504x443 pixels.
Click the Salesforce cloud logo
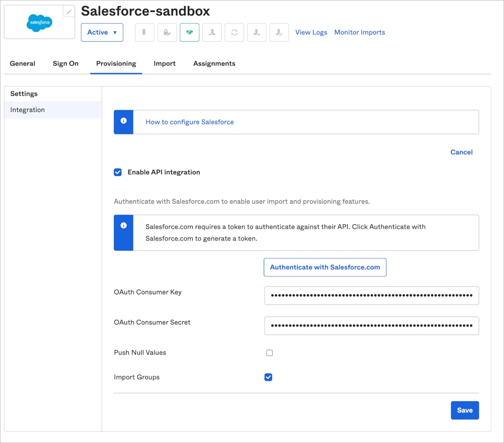(x=39, y=22)
